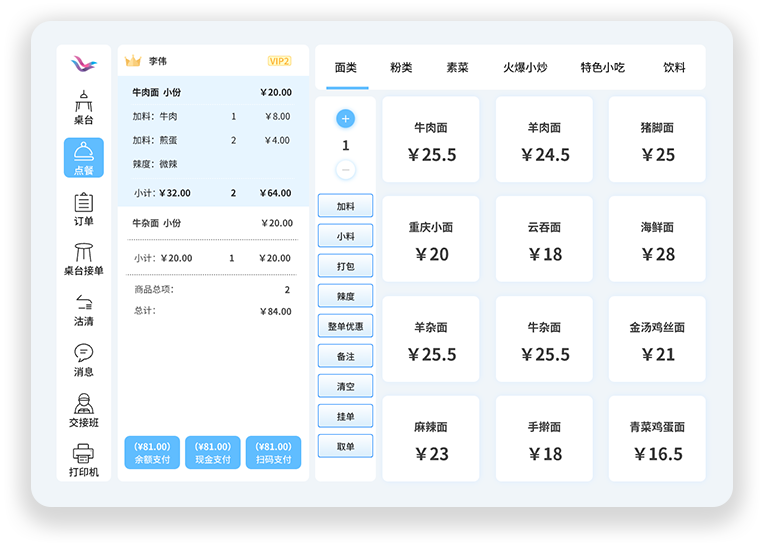
Task: Click the 打包 button
Action: pyautogui.click(x=345, y=266)
